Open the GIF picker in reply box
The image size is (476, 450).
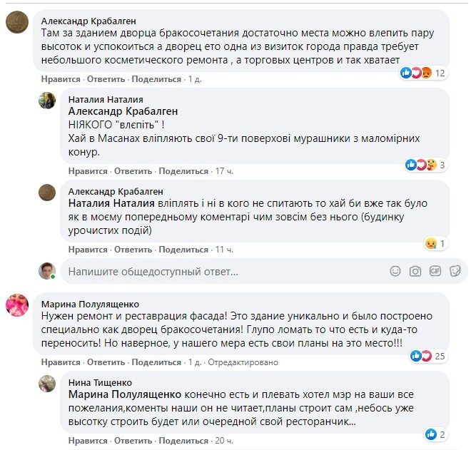coord(435,272)
